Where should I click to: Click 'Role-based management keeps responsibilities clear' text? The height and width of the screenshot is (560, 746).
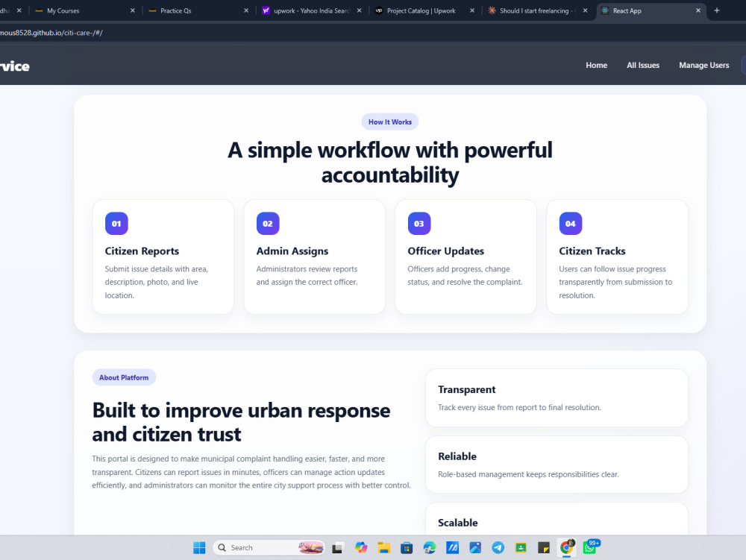529,474
